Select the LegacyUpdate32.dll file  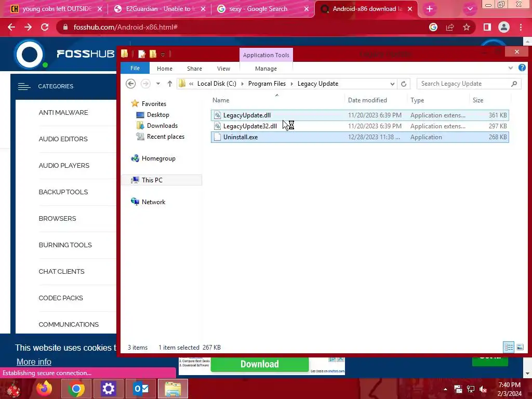pyautogui.click(x=360, y=126)
